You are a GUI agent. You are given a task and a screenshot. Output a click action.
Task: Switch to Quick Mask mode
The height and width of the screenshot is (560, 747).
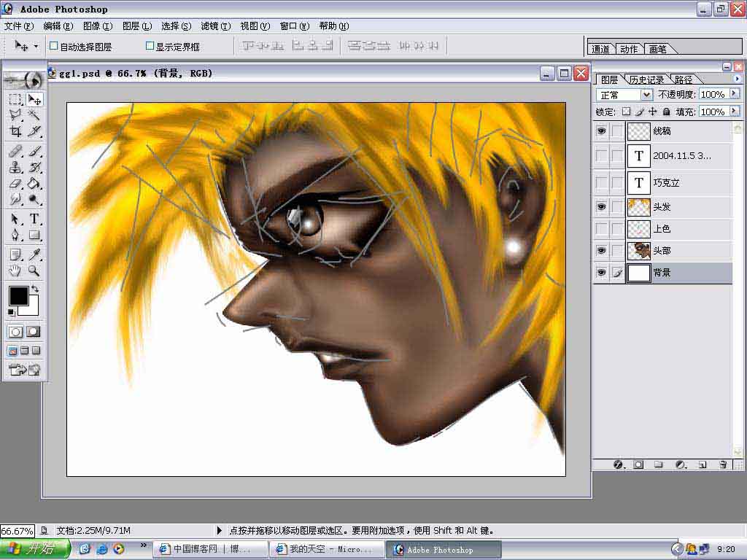click(x=34, y=332)
